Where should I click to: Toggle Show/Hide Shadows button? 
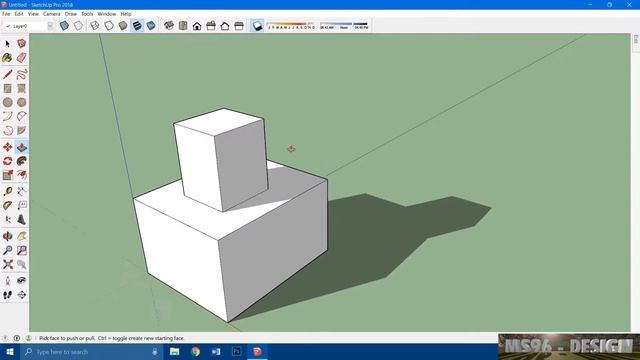[257, 26]
